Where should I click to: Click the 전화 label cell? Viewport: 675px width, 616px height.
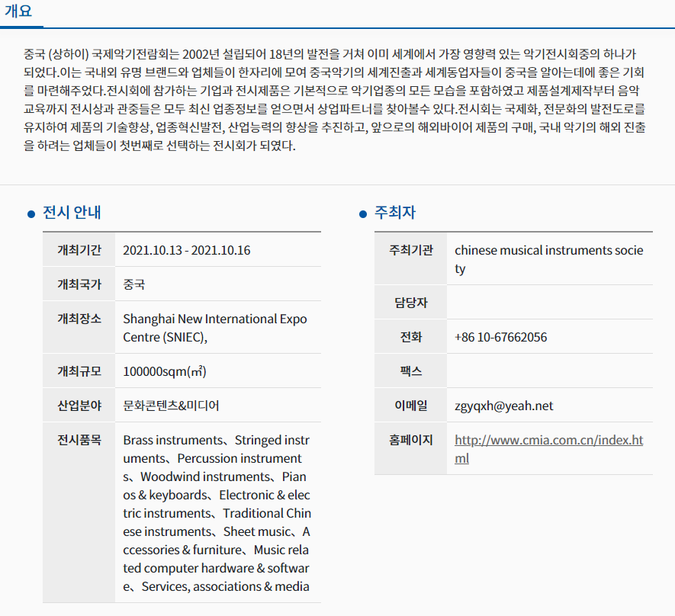pyautogui.click(x=410, y=336)
